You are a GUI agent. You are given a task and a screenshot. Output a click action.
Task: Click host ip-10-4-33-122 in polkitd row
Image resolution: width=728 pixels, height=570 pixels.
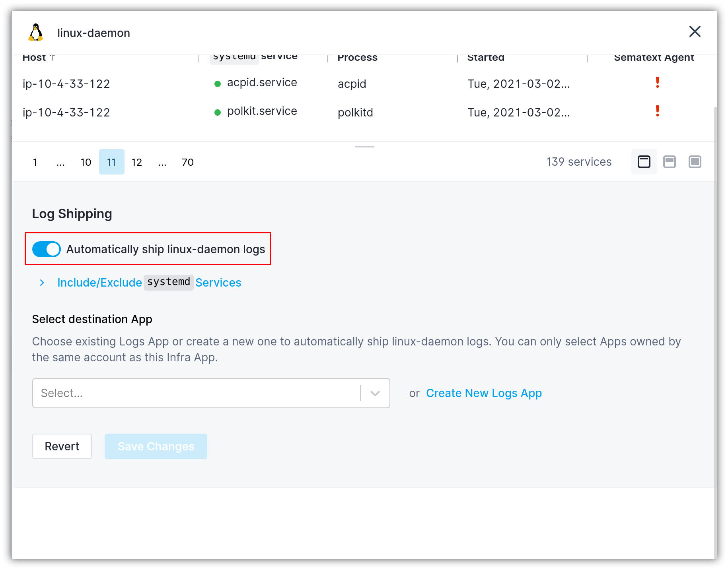tap(66, 112)
